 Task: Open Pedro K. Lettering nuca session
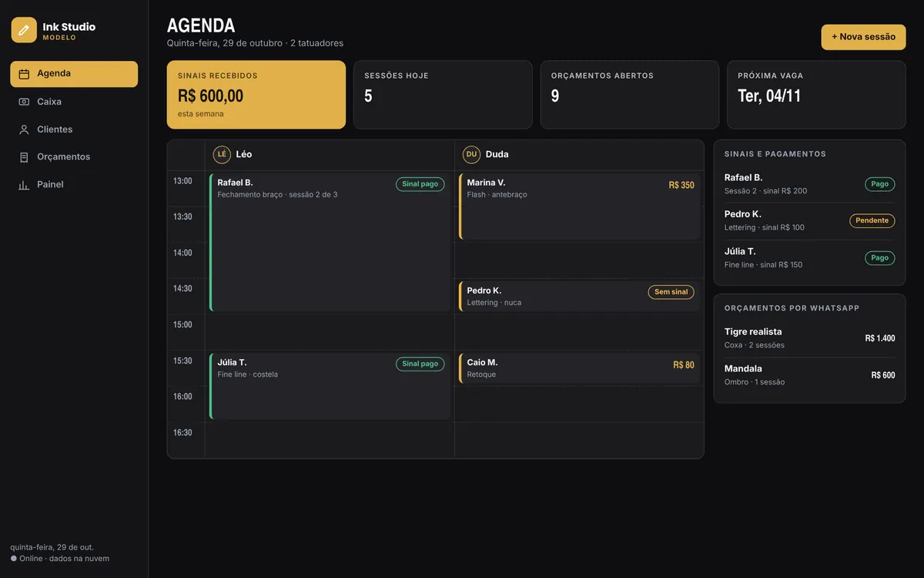(x=579, y=297)
